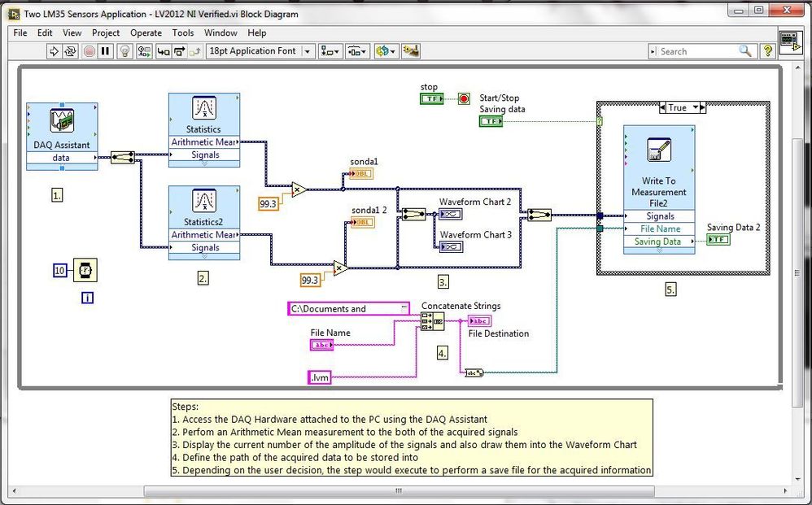Select the sonda1 2 DBL indicator terminal
This screenshot has width=812, height=505.
coord(363,222)
